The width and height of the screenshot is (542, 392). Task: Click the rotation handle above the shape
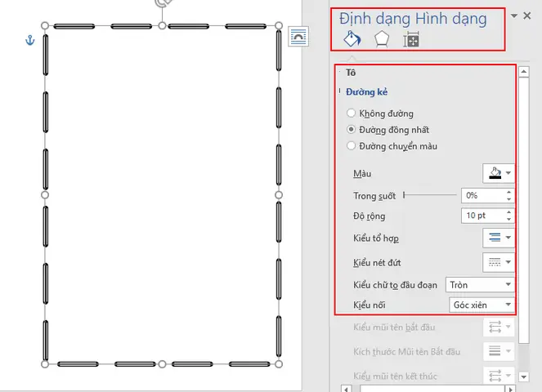[162, 3]
